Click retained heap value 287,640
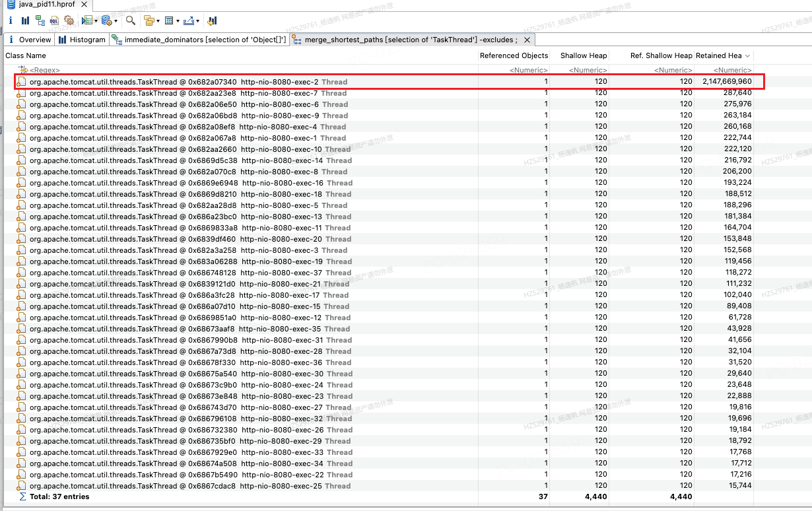The width and height of the screenshot is (812, 511). 737,93
